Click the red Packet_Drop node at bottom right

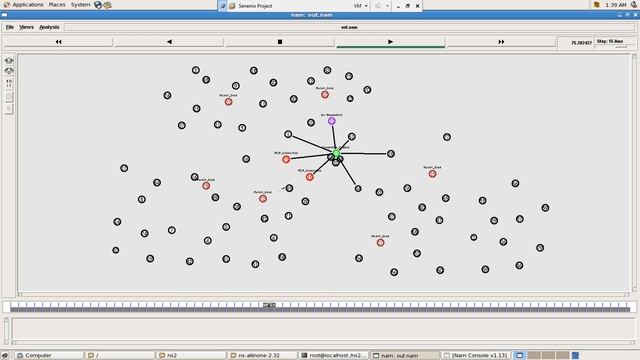[x=380, y=242]
